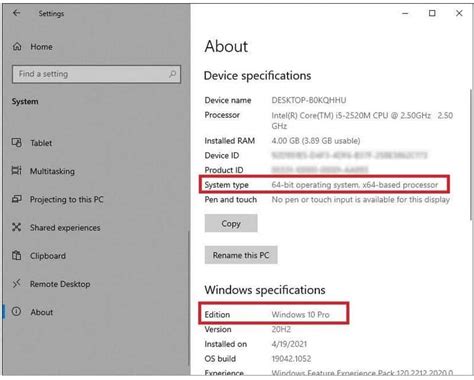Click the Windows specifications heading

(x=265, y=290)
